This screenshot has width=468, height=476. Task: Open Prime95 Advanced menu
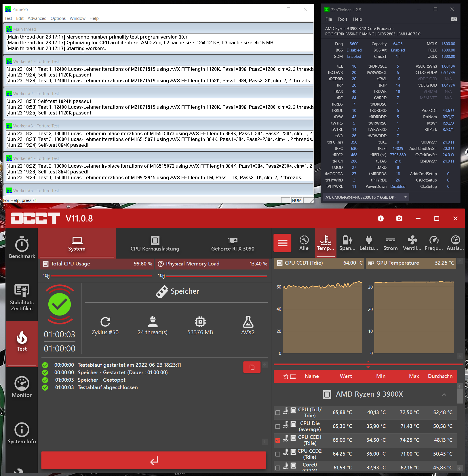37,18
